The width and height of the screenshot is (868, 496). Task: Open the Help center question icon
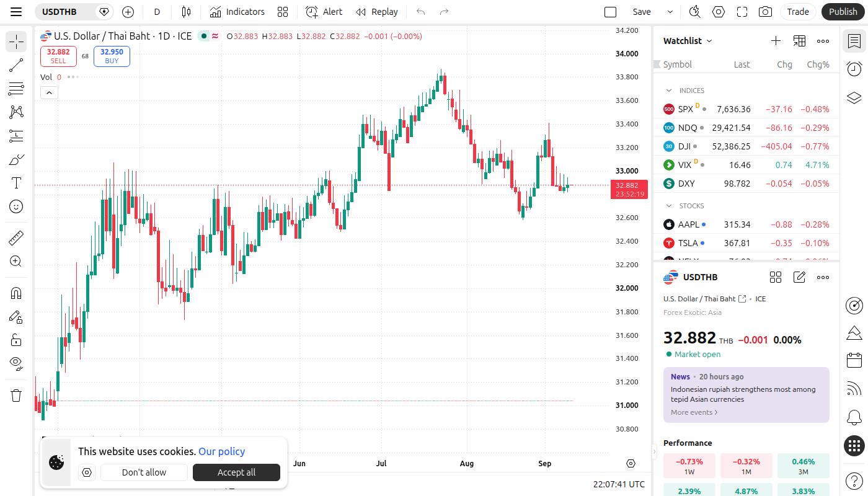[x=854, y=480]
